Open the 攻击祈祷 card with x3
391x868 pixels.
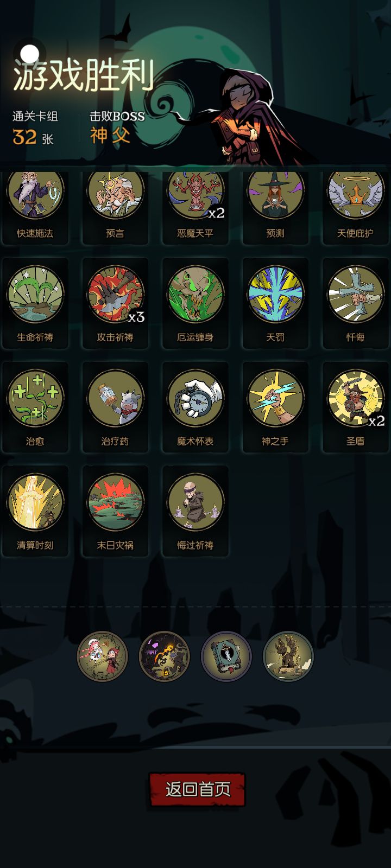[x=115, y=303]
